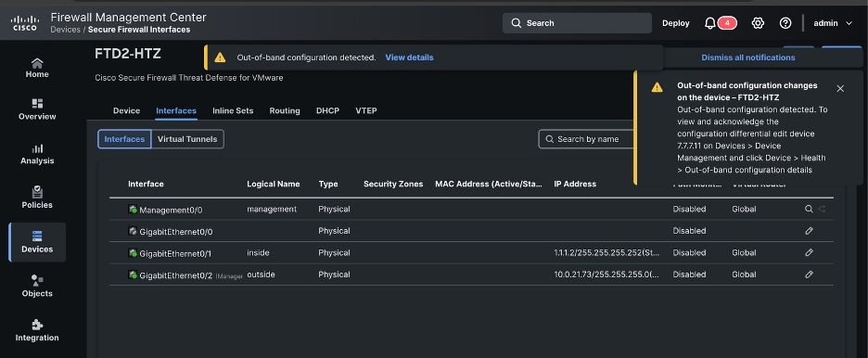This screenshot has height=358, width=868.
Task: Select GigabitEthernet0/2 interface name
Action: pyautogui.click(x=176, y=275)
